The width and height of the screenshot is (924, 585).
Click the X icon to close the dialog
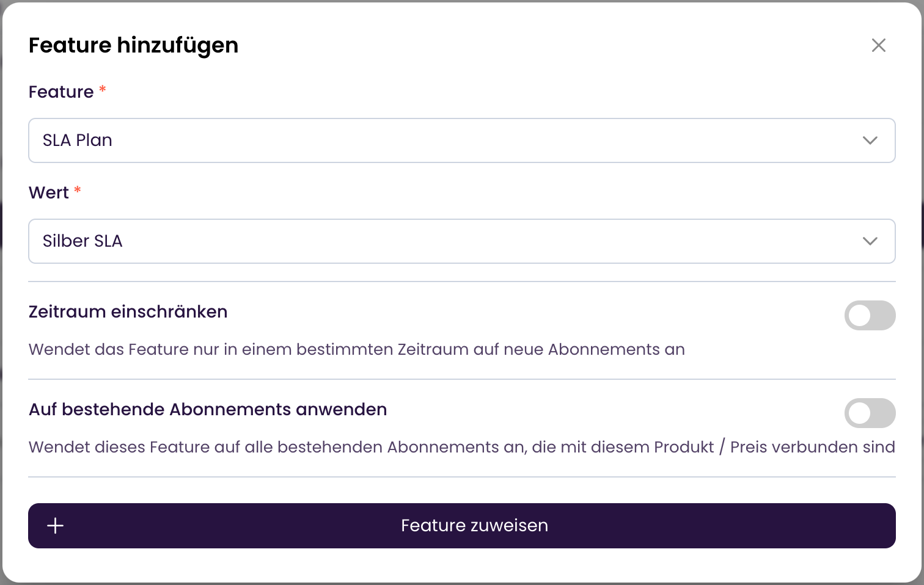879,45
